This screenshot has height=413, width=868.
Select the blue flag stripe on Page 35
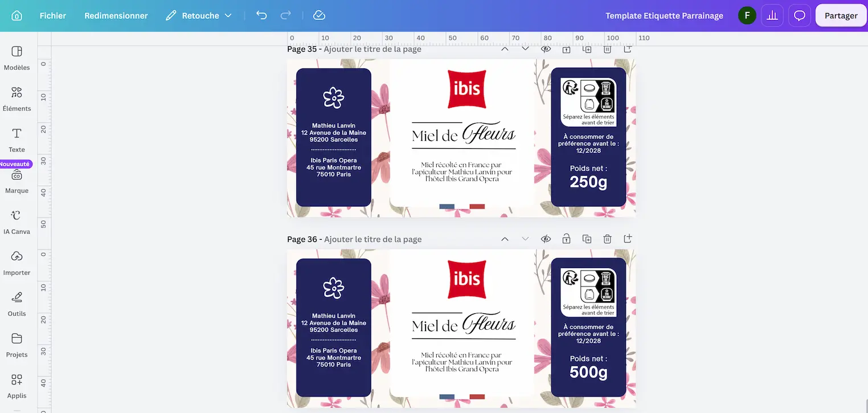point(447,206)
